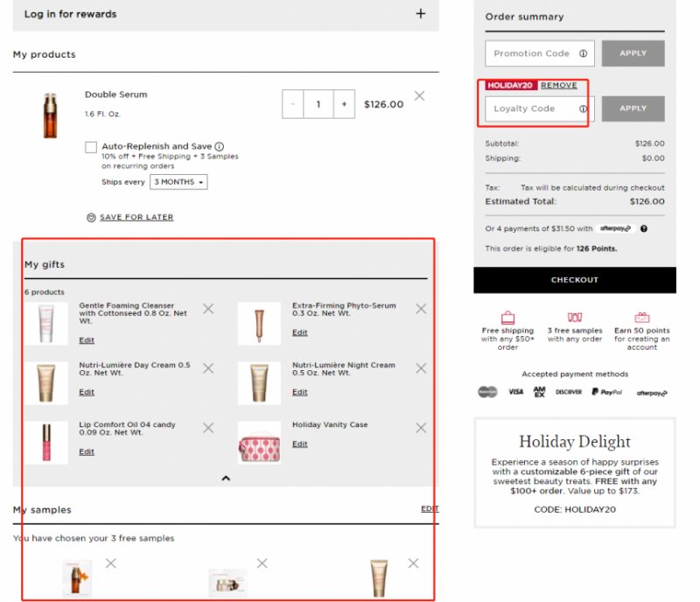Remove Lip Comfort Oil gift
Screen dimensions: 700x602
208,428
